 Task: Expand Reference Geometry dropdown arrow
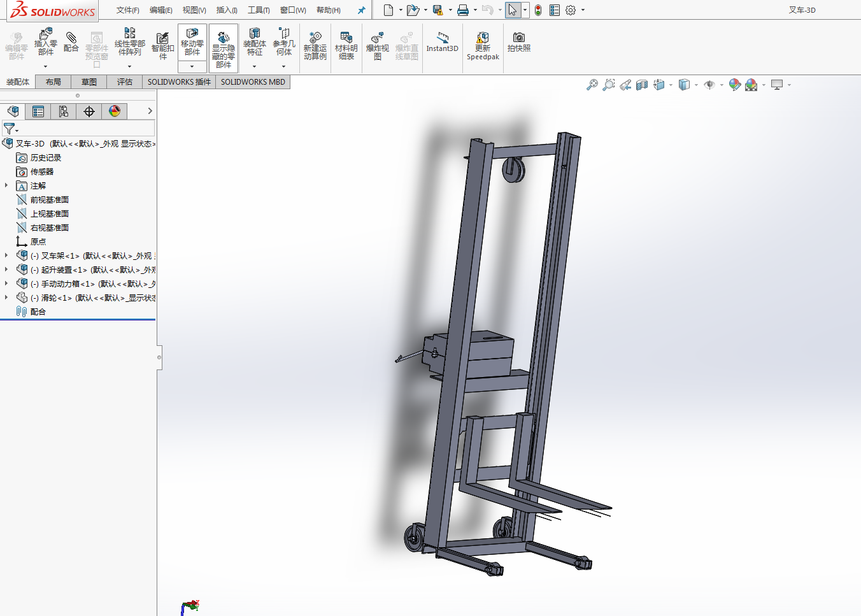(283, 66)
